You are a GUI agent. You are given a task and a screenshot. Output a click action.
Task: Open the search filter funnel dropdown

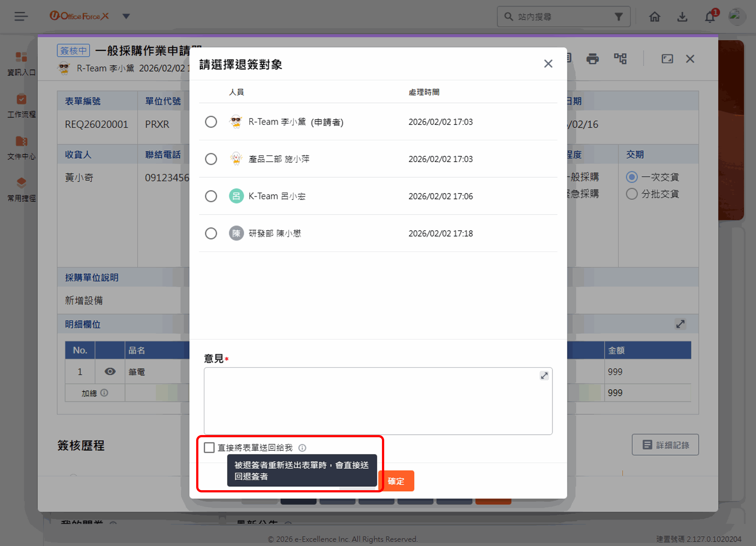pos(618,17)
